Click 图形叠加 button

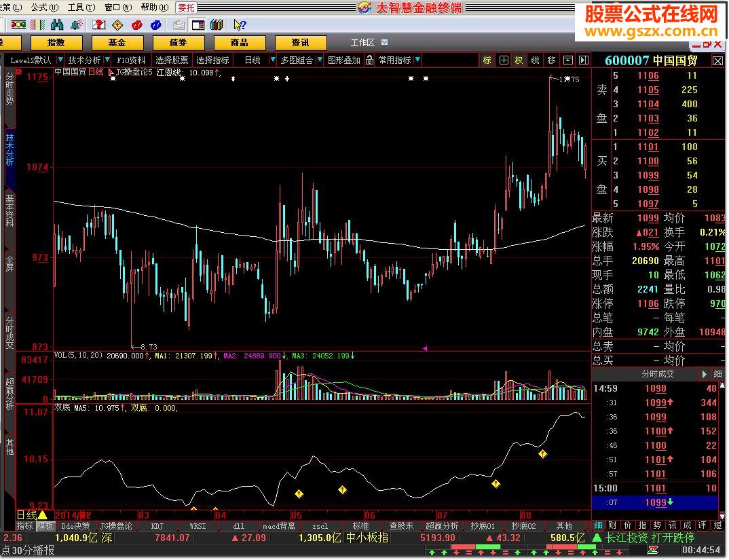tap(344, 60)
